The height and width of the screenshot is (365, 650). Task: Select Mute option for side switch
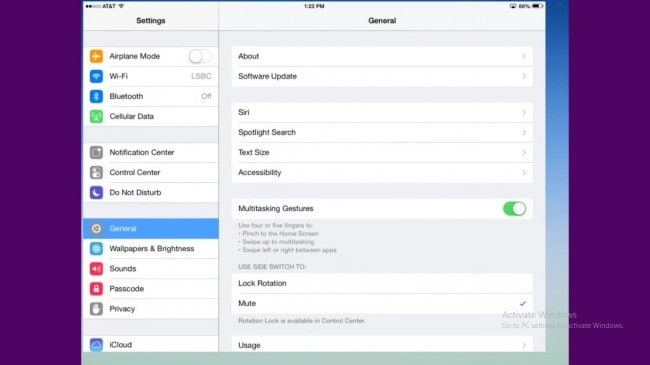tap(382, 303)
